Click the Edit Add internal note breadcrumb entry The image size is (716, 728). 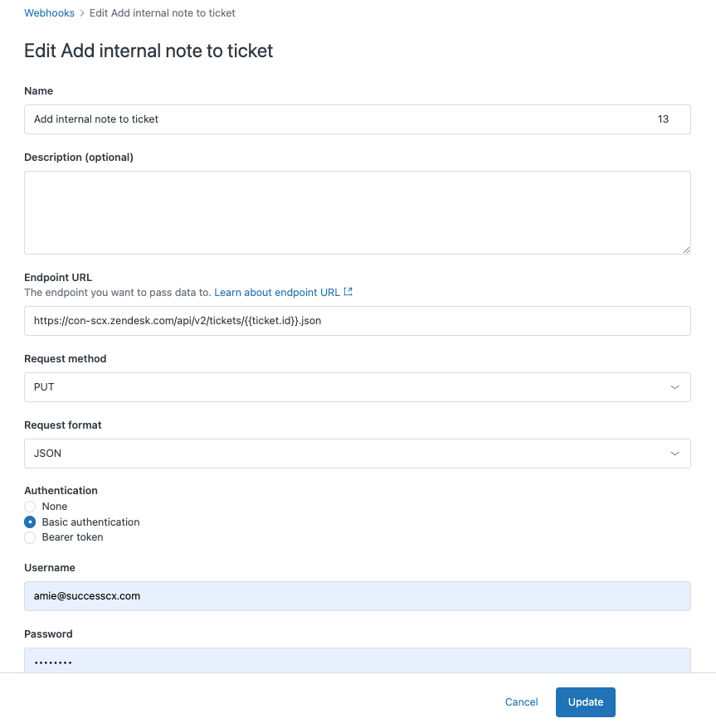[162, 12]
